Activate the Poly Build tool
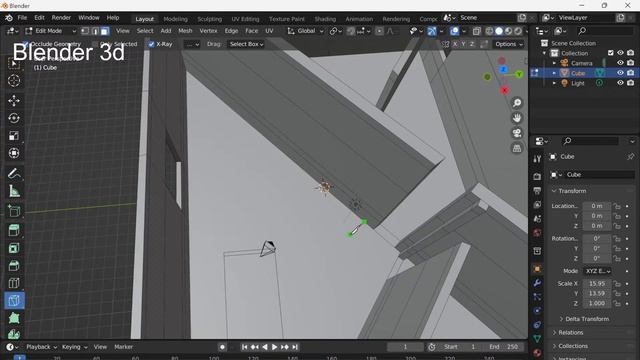Screen dimensions: 640x360 14,318
